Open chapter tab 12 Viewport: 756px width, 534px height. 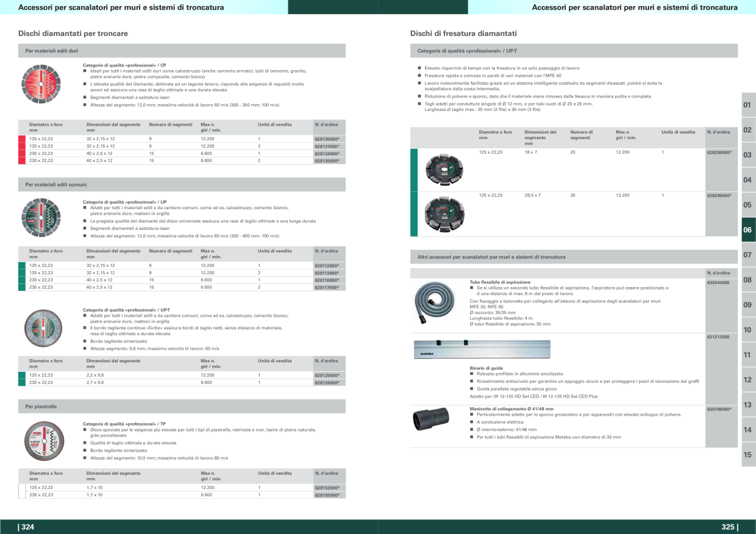[x=748, y=380]
